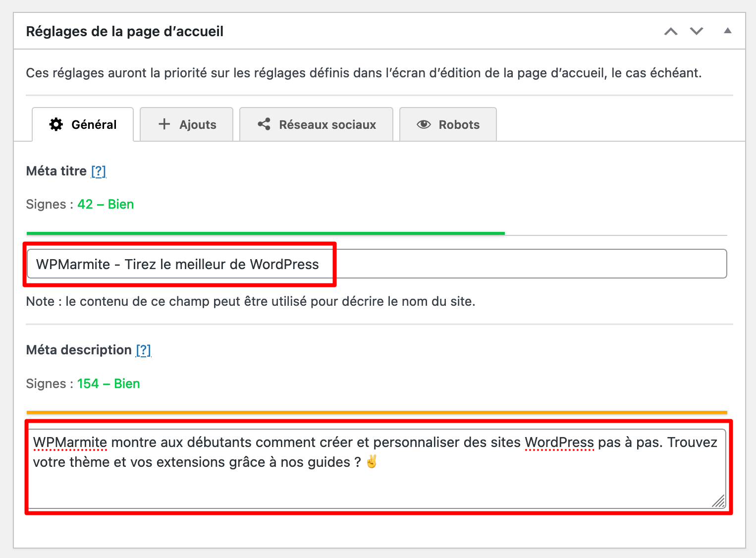Click the gear icon on the Général tab

point(56,124)
